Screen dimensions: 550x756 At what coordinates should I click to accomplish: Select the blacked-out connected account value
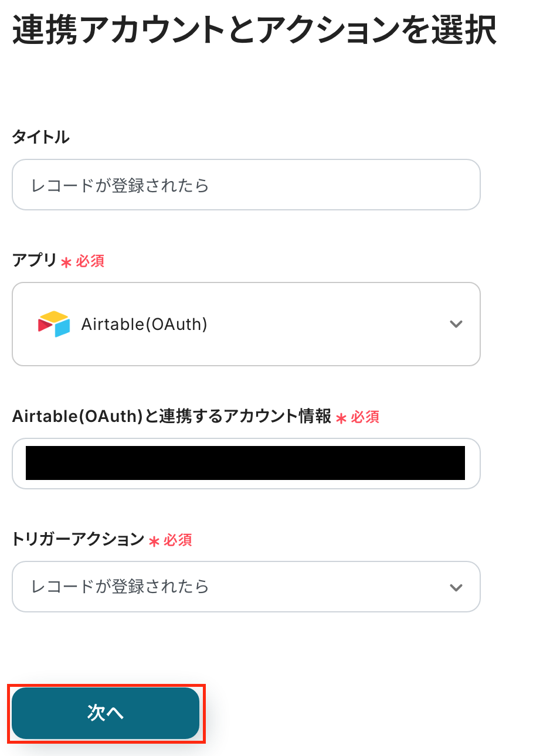(245, 463)
